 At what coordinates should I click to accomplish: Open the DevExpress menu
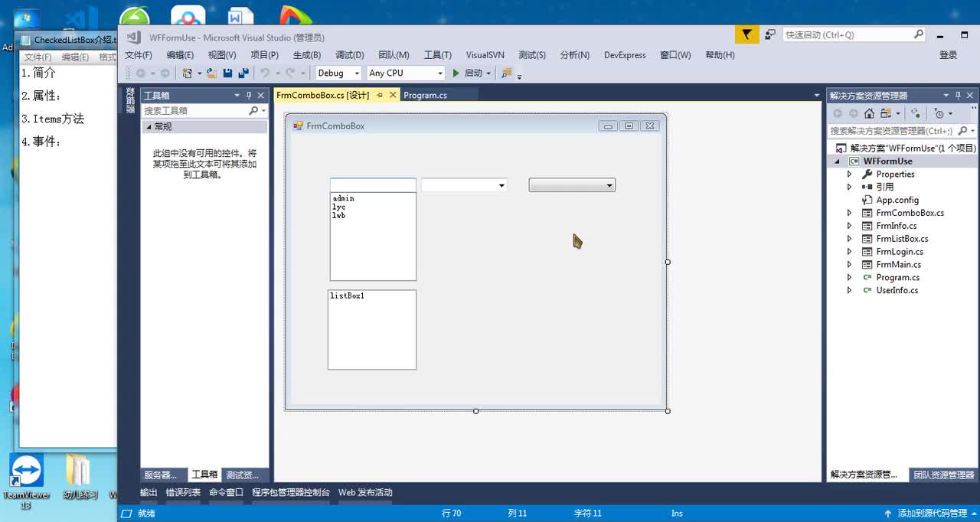625,55
